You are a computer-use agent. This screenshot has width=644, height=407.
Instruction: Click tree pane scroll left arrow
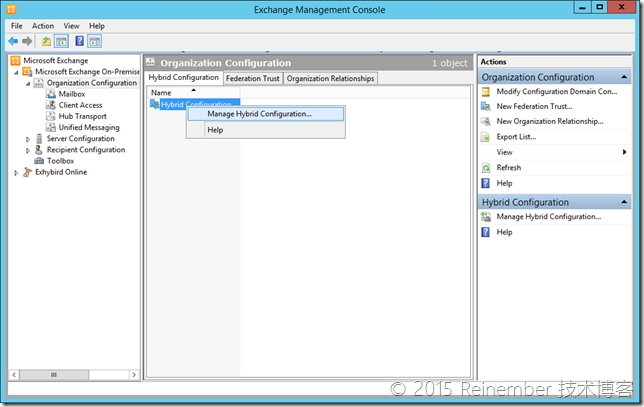point(14,375)
